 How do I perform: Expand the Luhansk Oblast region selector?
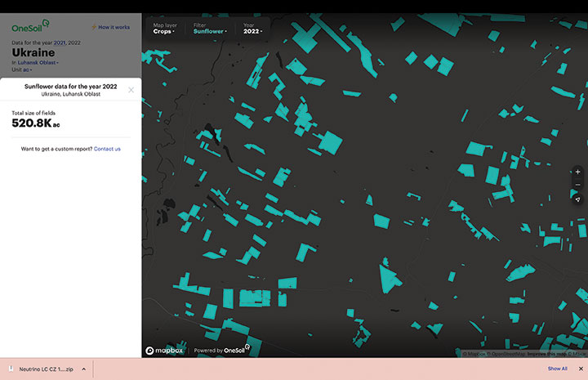point(38,62)
